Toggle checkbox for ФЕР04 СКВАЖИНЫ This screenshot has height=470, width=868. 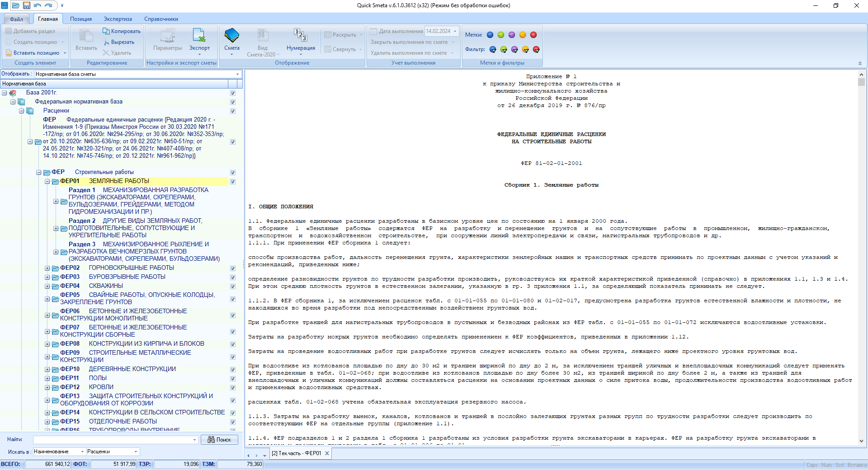pos(233,287)
